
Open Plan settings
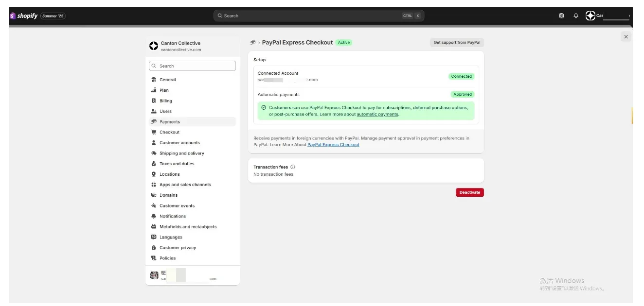[192, 90]
